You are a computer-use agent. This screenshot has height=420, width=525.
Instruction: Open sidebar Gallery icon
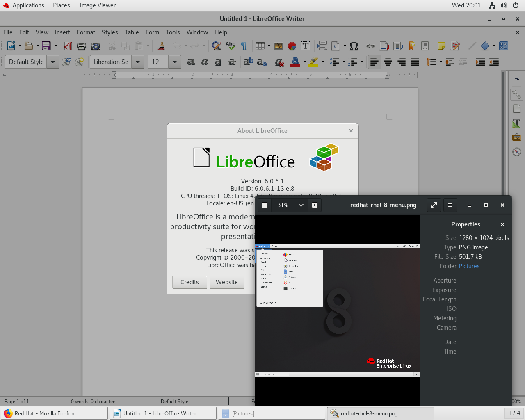click(x=517, y=137)
